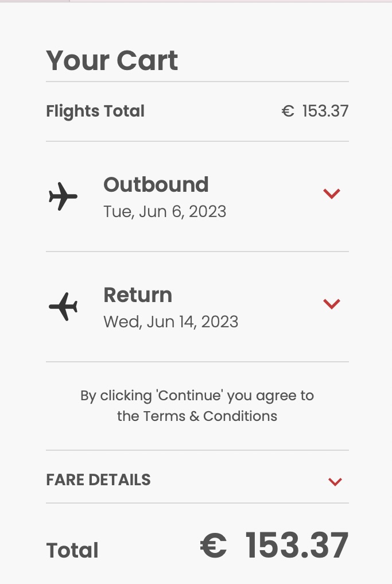Click the Tue, Jun 6, 2023 date

[165, 211]
